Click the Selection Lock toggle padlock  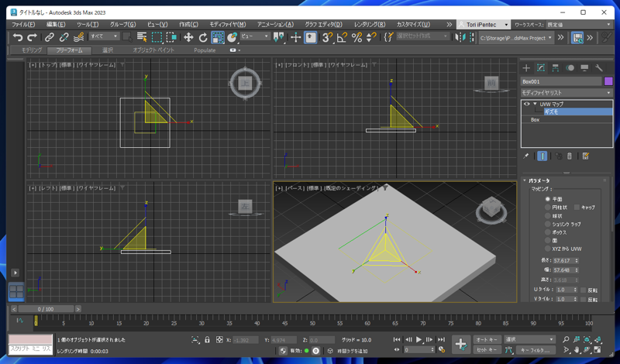pyautogui.click(x=207, y=340)
